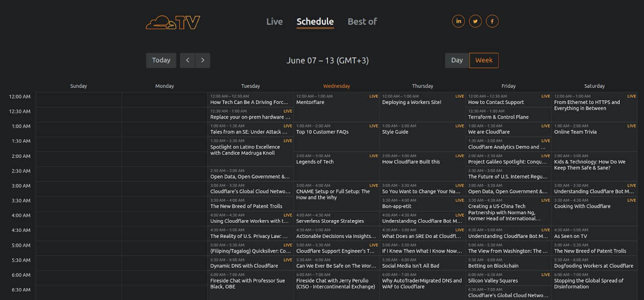
Task: Open From Ethernet to HTTPS show
Action: click(x=594, y=107)
